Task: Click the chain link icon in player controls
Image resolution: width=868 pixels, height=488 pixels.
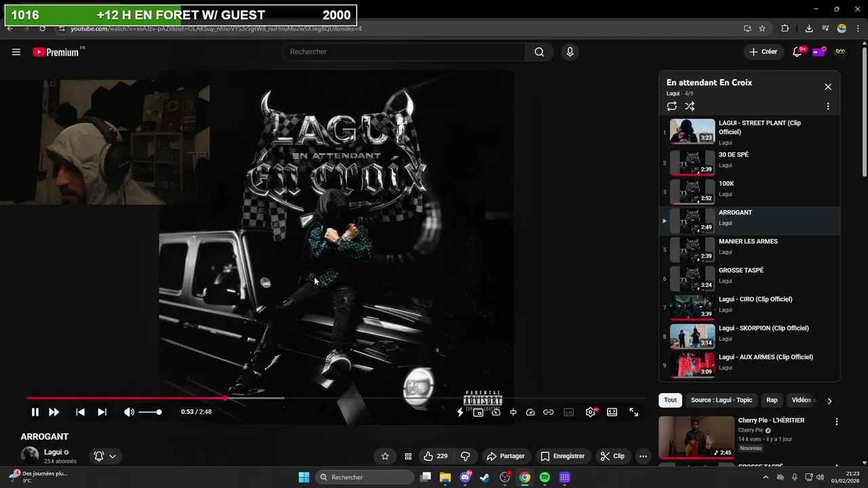Action: coord(549,412)
